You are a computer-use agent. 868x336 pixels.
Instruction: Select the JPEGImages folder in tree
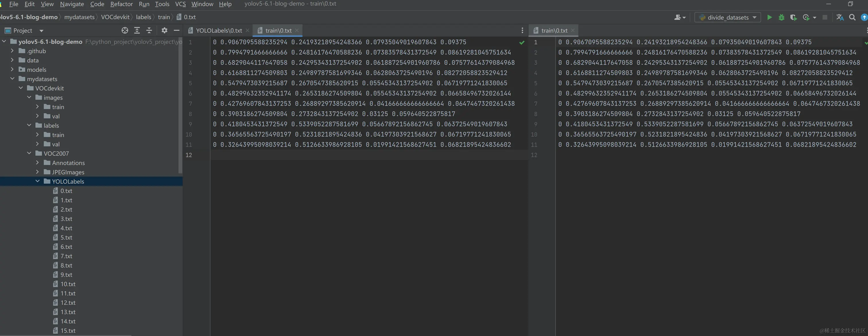[x=68, y=172]
